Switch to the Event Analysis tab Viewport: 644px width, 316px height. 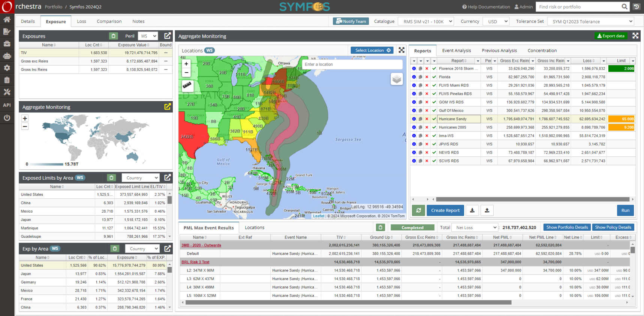pyautogui.click(x=456, y=51)
